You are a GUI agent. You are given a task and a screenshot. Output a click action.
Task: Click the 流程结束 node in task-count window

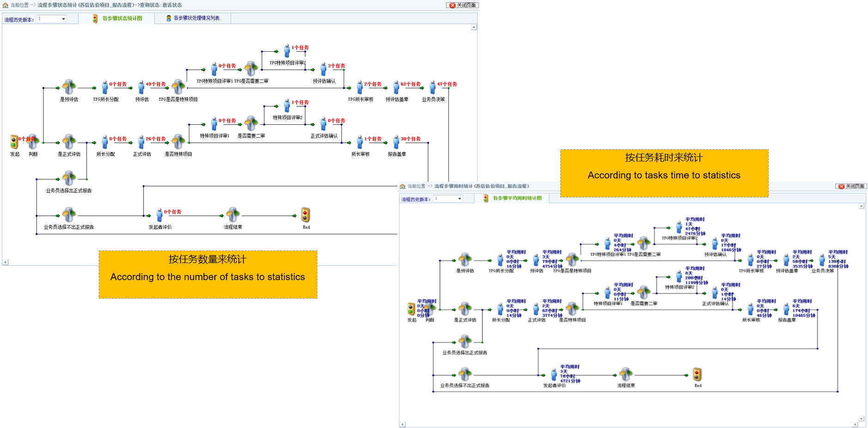232,214
